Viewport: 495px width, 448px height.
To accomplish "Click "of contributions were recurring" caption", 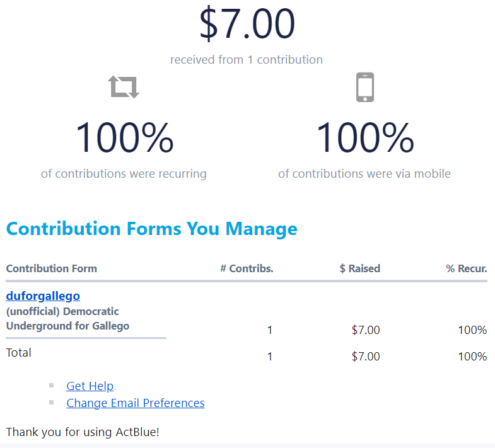I will tap(124, 173).
